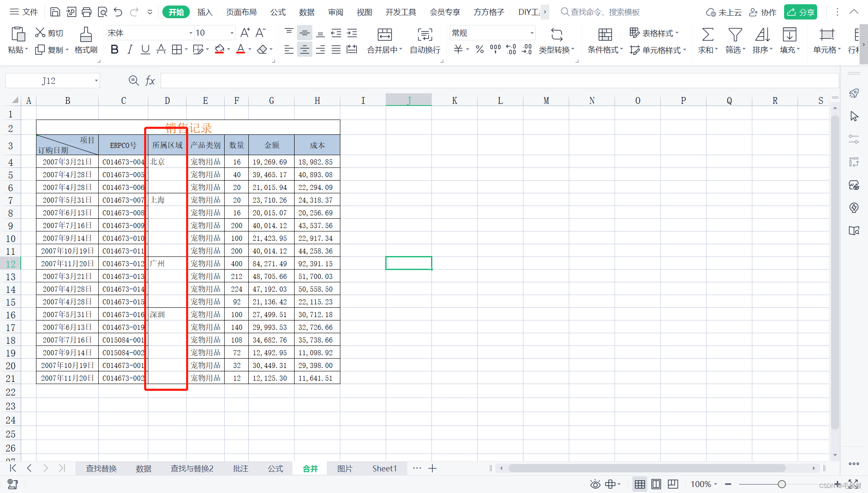Open the font name dropdown
Image resolution: width=868 pixels, height=493 pixels.
(x=190, y=33)
